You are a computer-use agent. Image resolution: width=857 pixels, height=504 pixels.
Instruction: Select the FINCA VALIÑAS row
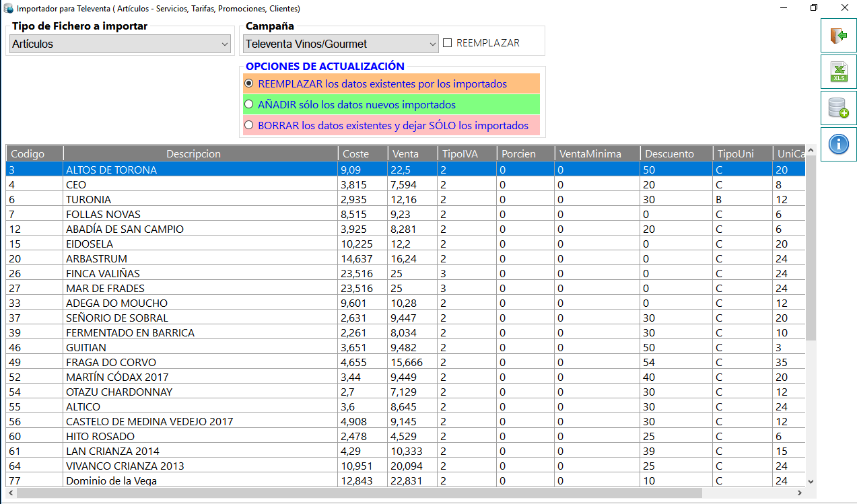coord(406,273)
